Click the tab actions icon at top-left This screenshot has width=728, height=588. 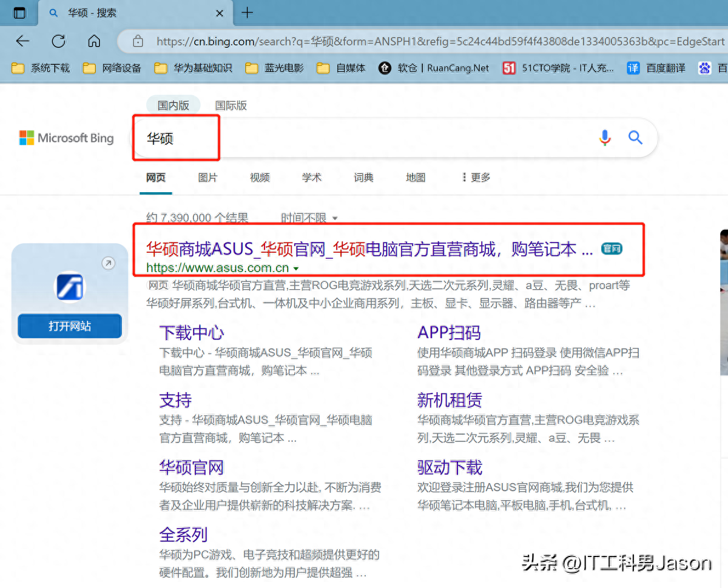[19, 12]
